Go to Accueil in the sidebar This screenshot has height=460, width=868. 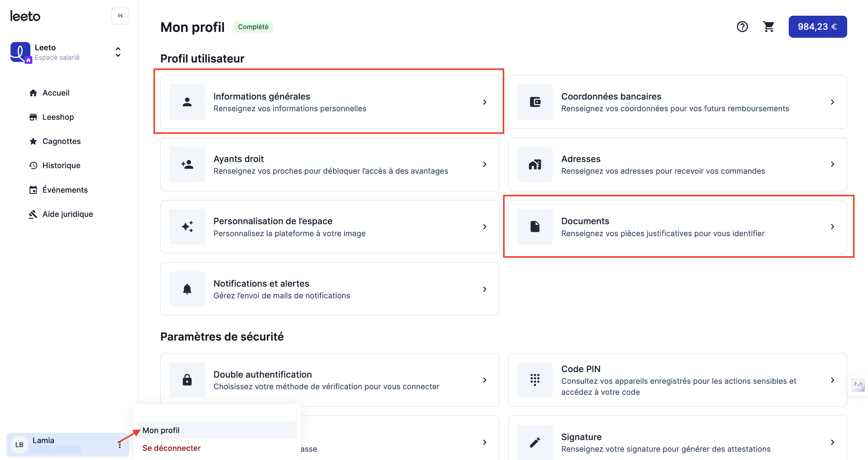click(x=56, y=93)
